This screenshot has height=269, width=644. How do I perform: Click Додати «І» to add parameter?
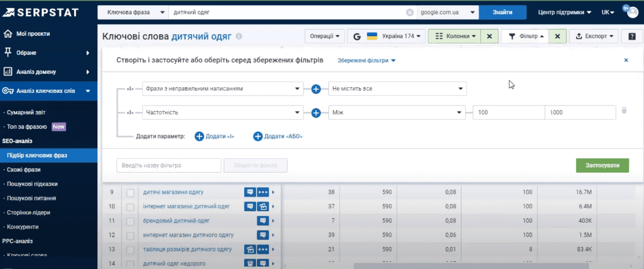point(215,136)
